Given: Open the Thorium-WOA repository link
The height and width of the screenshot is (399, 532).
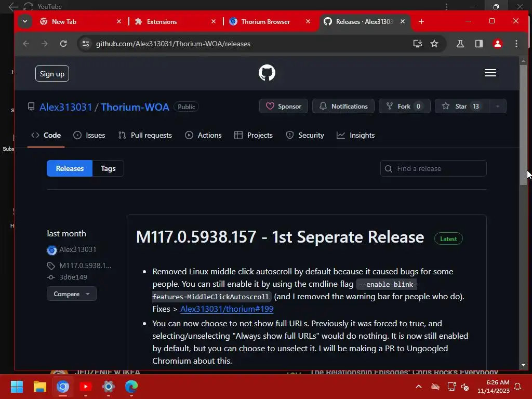Looking at the screenshot, I should coord(135,107).
